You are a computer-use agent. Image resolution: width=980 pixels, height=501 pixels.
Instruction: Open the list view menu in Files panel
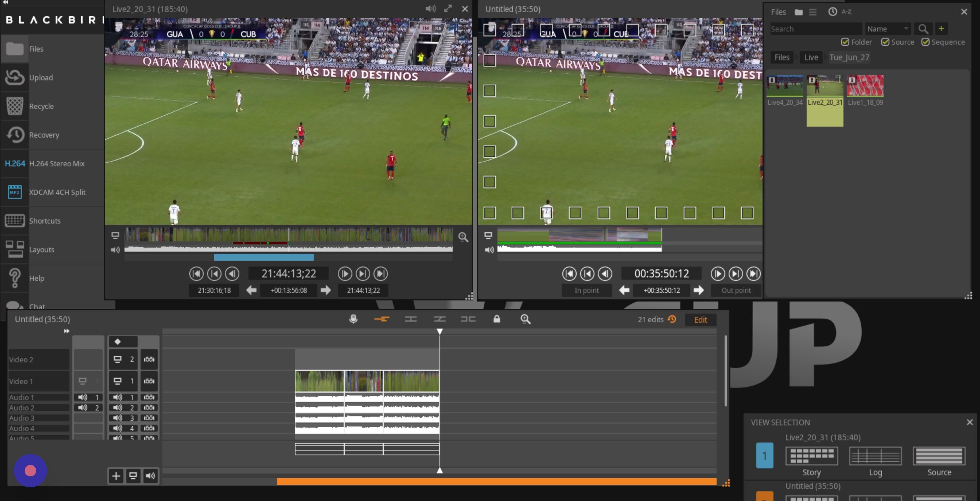pos(813,12)
